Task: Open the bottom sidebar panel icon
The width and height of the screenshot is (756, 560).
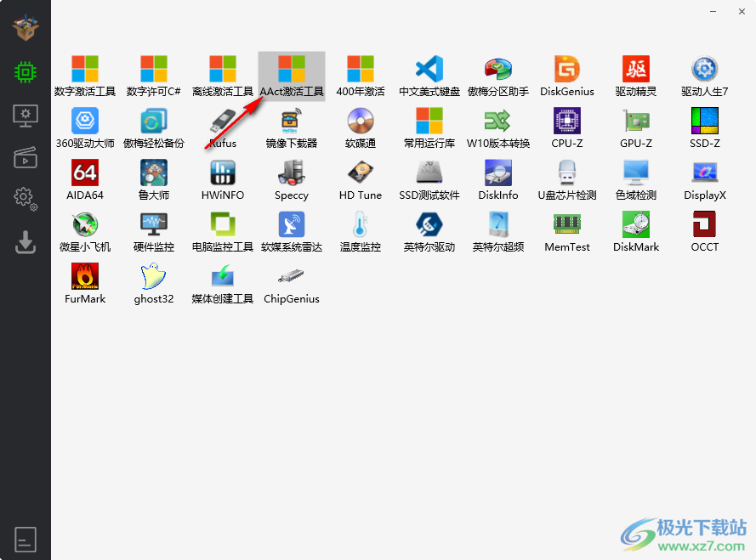Action: tap(25, 540)
